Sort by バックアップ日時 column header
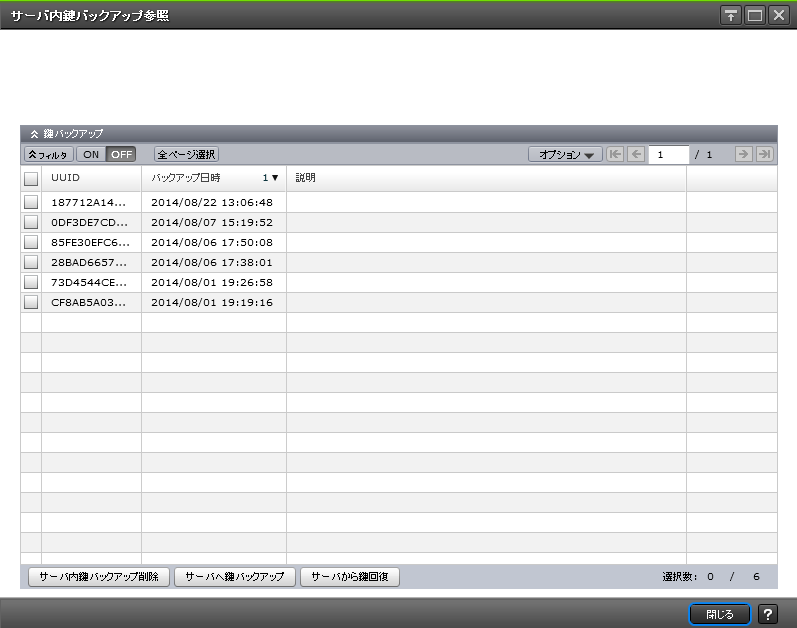Image resolution: width=797 pixels, height=628 pixels. tap(213, 178)
